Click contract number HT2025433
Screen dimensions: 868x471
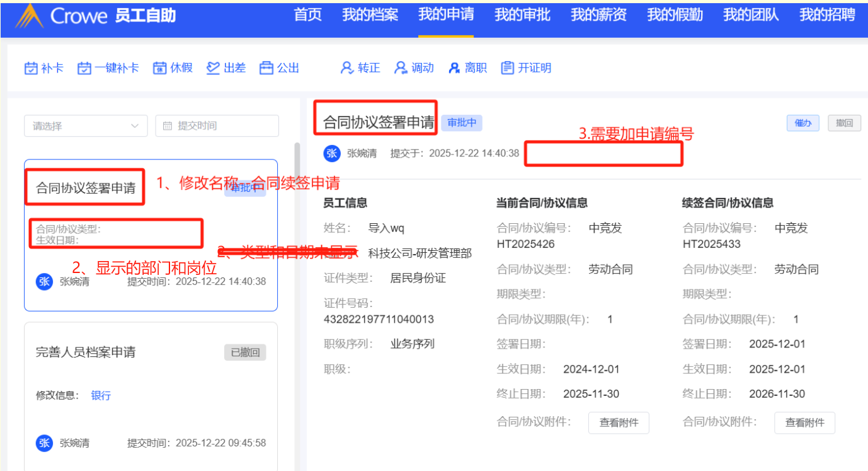pyautogui.click(x=712, y=244)
